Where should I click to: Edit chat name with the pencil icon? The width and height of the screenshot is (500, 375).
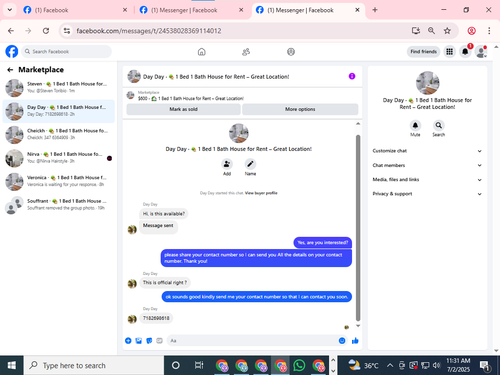pyautogui.click(x=250, y=164)
